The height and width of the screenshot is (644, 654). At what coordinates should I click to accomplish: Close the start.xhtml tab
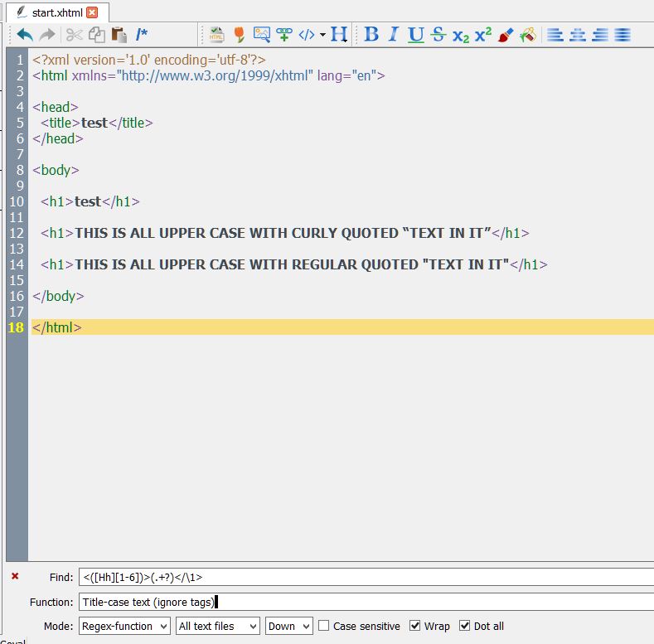pos(92,12)
